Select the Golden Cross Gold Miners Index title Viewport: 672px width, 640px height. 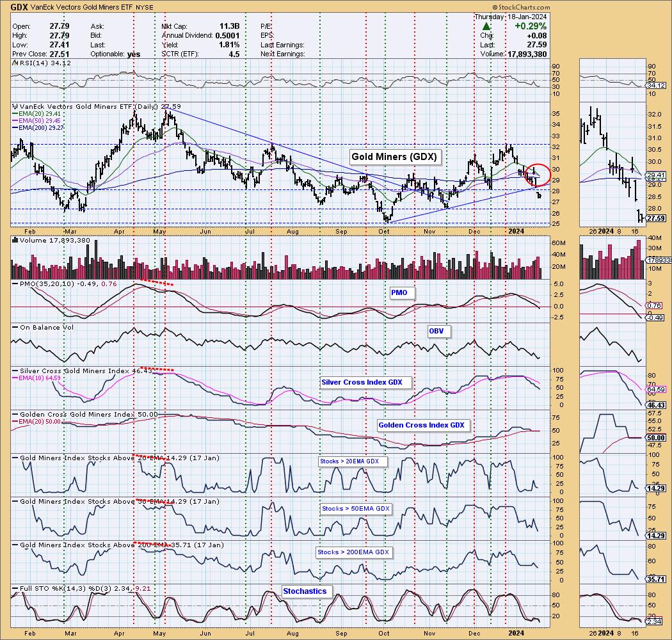point(85,415)
